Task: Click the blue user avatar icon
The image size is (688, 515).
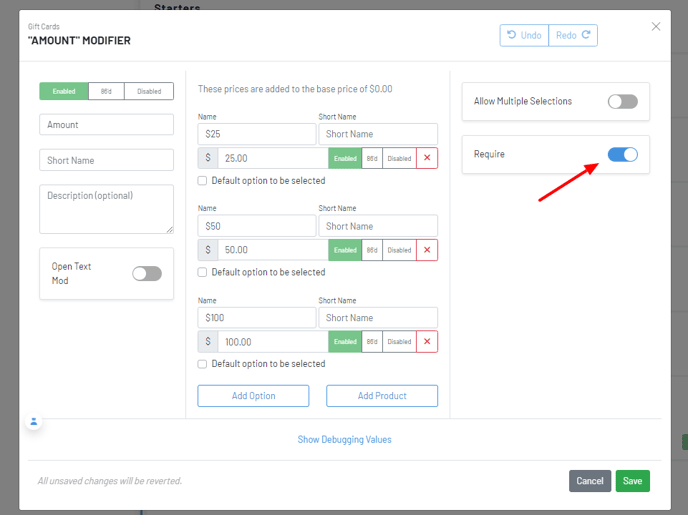Action: click(x=33, y=422)
